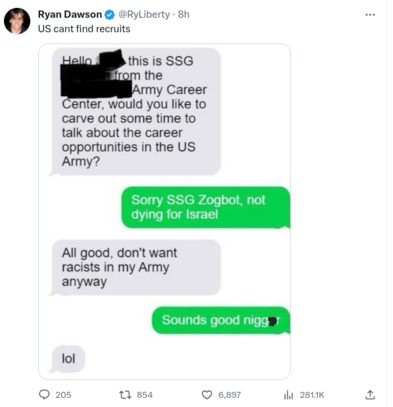Click the 8h timestamp link
Image resolution: width=393 pixels, height=407 pixels.
pyautogui.click(x=184, y=14)
